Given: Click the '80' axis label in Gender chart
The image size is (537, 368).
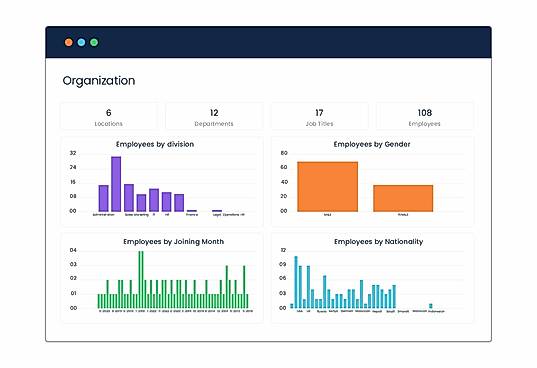Looking at the screenshot, I should point(284,153).
